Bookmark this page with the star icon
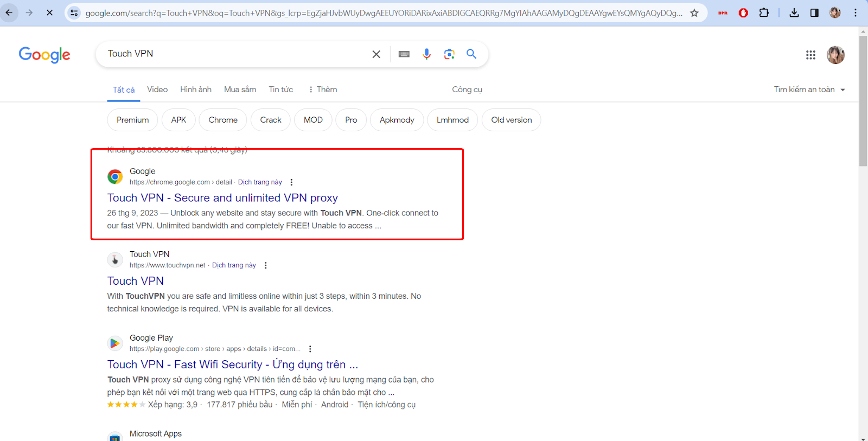The width and height of the screenshot is (868, 441). [x=694, y=12]
